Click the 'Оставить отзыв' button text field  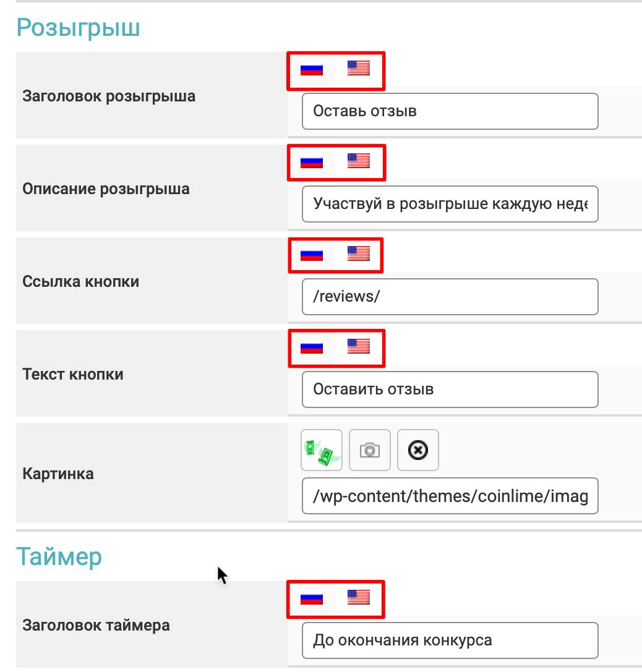point(450,389)
